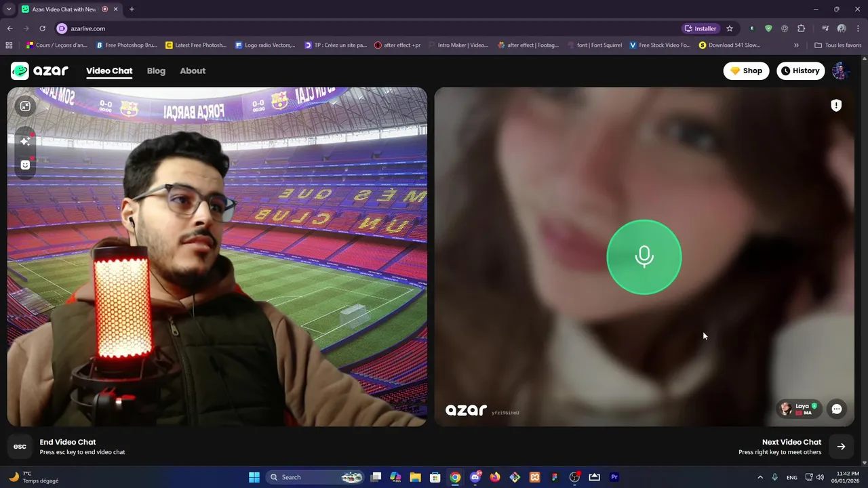Click Next Video Chat label
Viewport: 868px width, 488px height.
click(x=791, y=442)
